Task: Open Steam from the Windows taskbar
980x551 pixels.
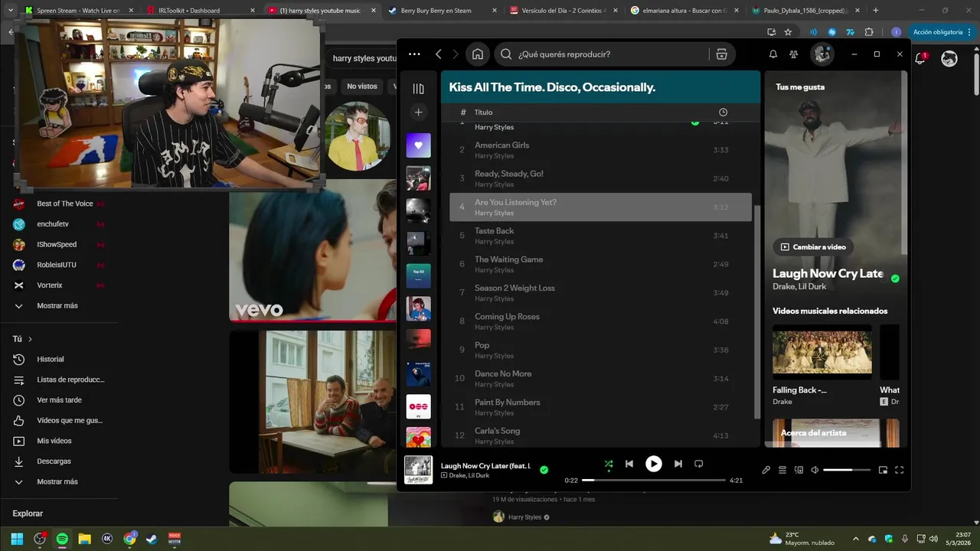Action: [x=152, y=539]
